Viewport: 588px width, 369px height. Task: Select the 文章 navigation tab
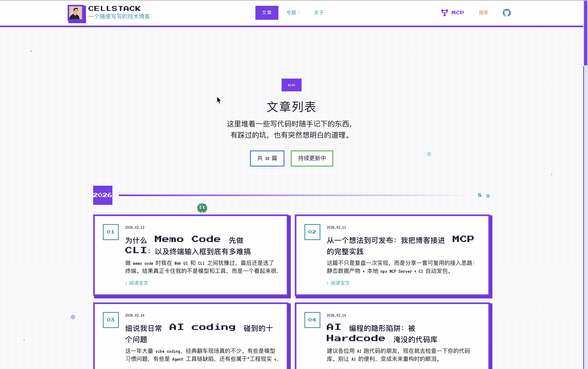(267, 13)
